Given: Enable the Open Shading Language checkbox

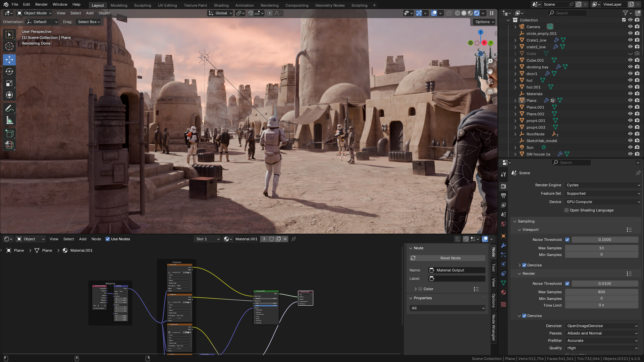Looking at the screenshot, I should pyautogui.click(x=566, y=210).
